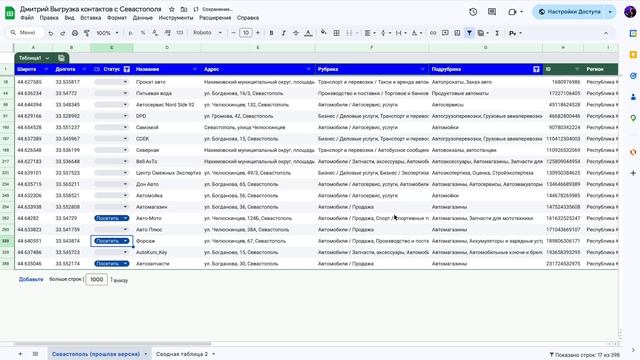Screen dimensions: 640x360
Task: Open the Файл menu
Action: pyautogui.click(x=27, y=18)
